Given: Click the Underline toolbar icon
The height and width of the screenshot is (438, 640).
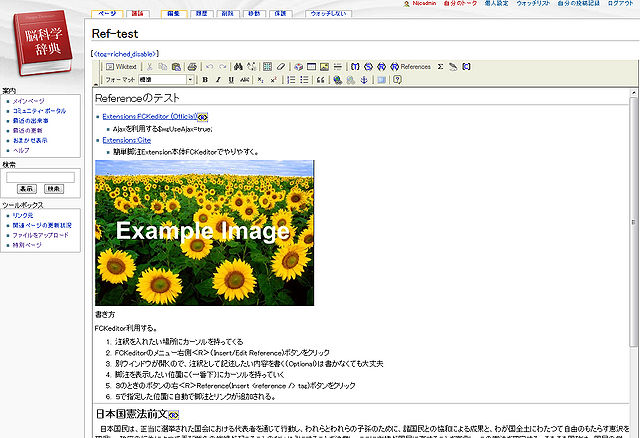Looking at the screenshot, I should (231, 79).
